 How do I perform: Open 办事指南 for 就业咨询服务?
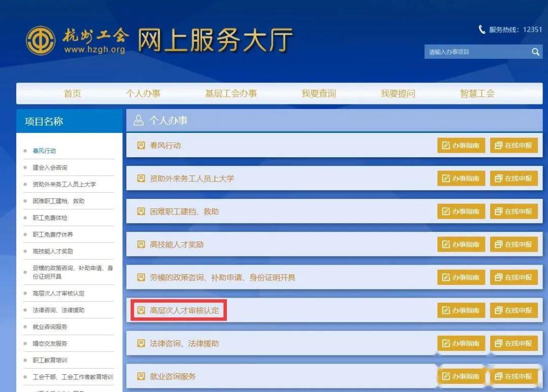[x=461, y=376]
